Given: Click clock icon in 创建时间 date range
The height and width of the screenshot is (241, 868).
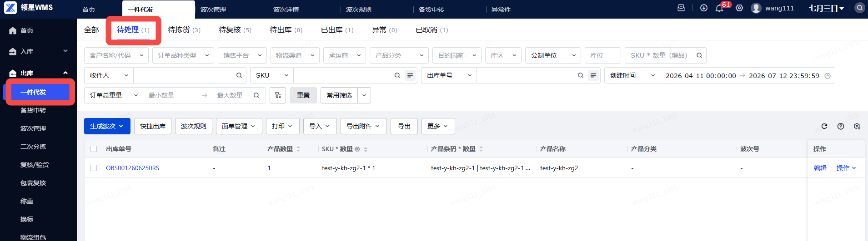Looking at the screenshot, I should pos(828,76).
